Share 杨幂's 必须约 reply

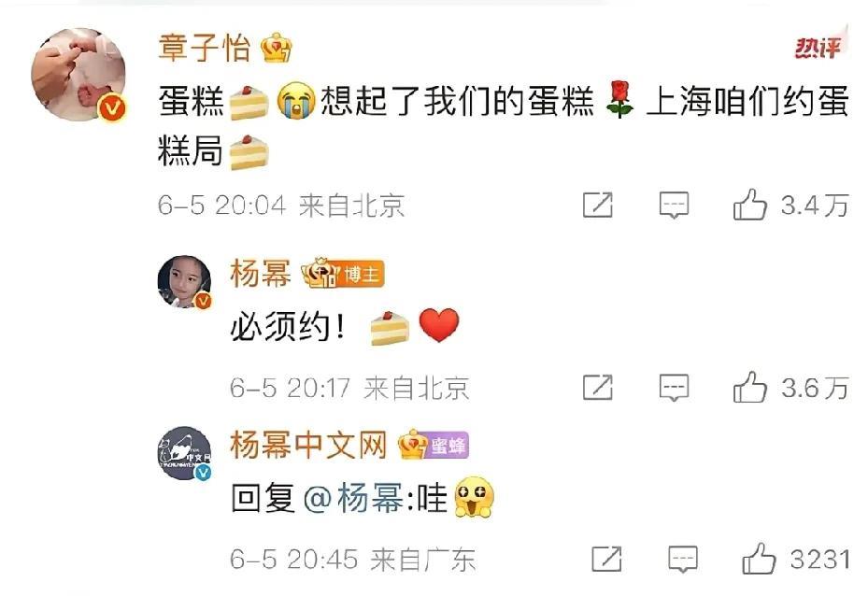[598, 388]
